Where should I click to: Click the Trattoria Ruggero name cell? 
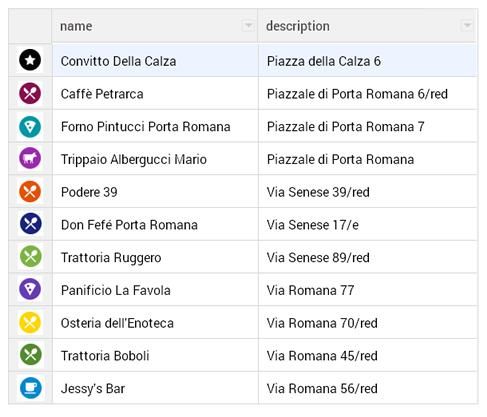(x=155, y=257)
